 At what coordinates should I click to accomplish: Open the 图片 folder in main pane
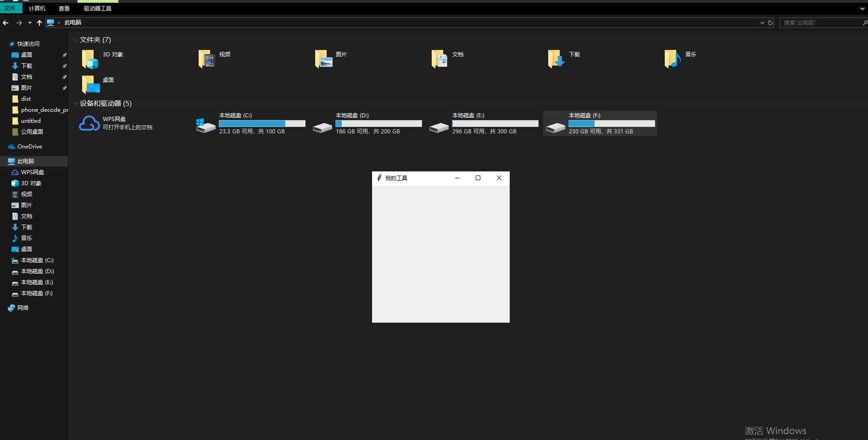(323, 59)
